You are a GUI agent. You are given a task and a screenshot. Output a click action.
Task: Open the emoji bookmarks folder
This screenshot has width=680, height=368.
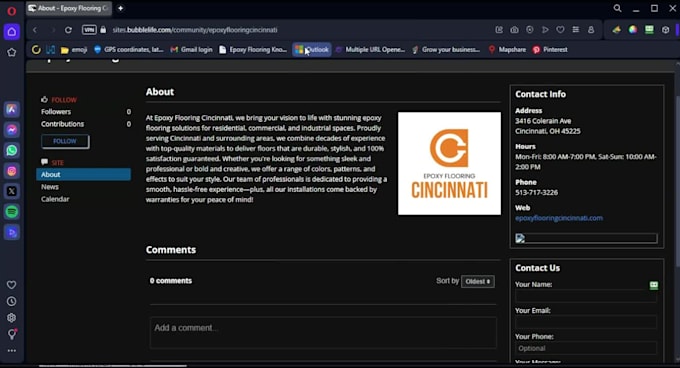74,50
